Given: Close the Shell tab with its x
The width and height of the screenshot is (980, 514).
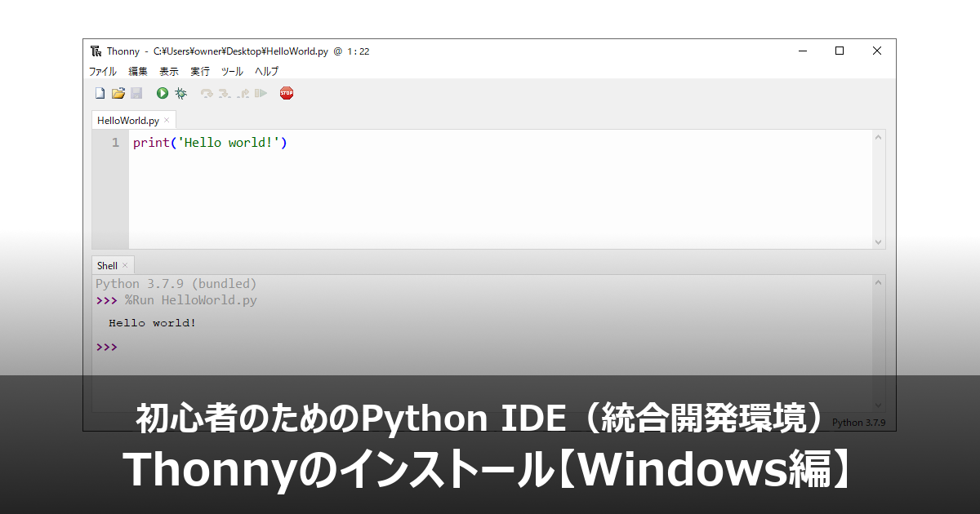Looking at the screenshot, I should pos(124,265).
